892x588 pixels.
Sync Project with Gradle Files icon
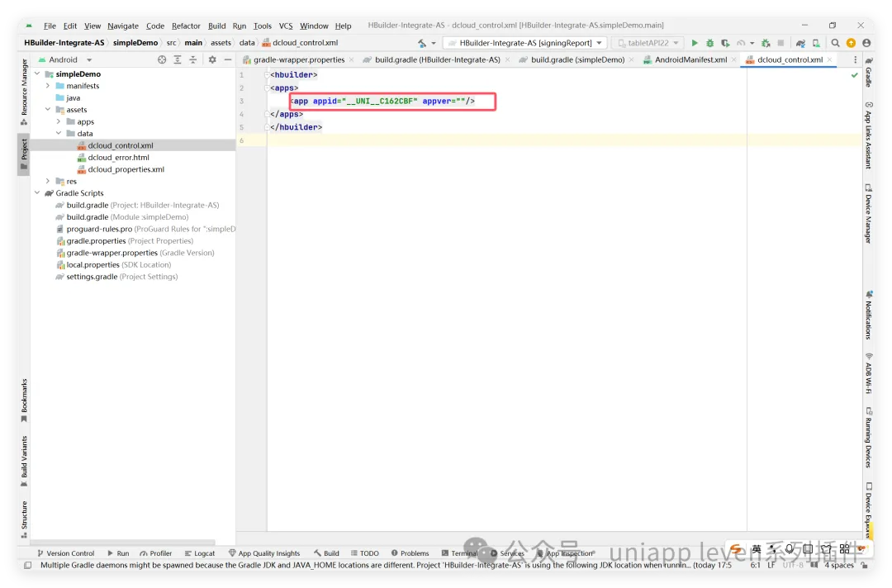pyautogui.click(x=800, y=43)
